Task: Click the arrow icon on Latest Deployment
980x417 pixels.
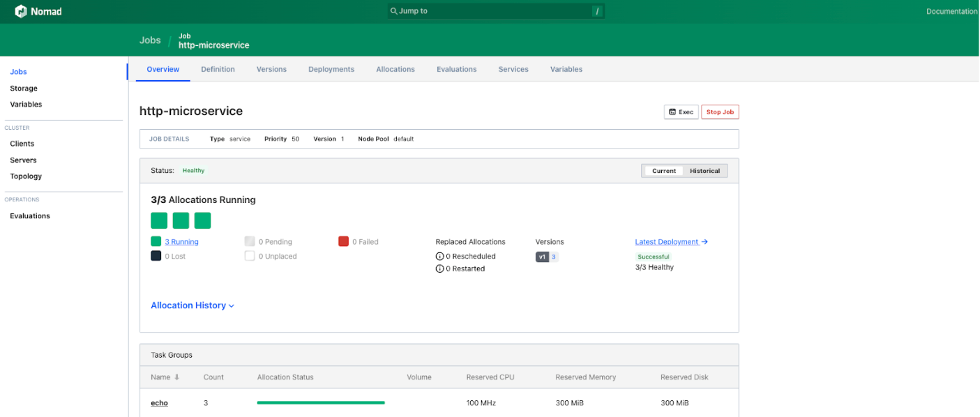Action: [705, 241]
